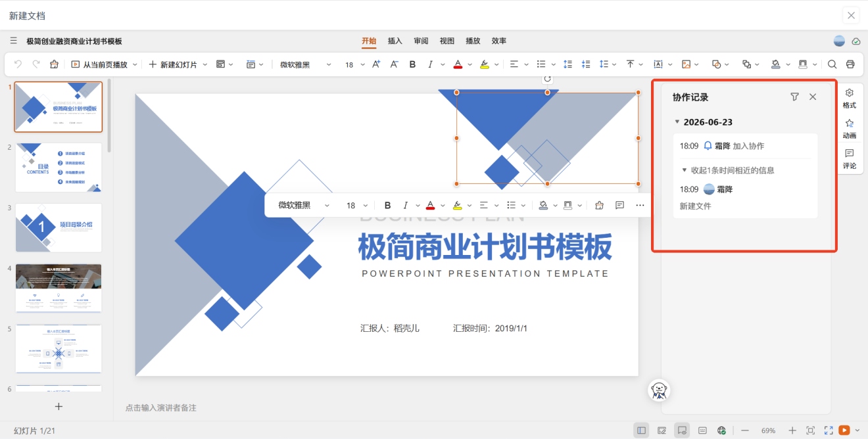Click the print icon in the toolbar
Viewport: 868px width, 439px height.
[x=850, y=64]
